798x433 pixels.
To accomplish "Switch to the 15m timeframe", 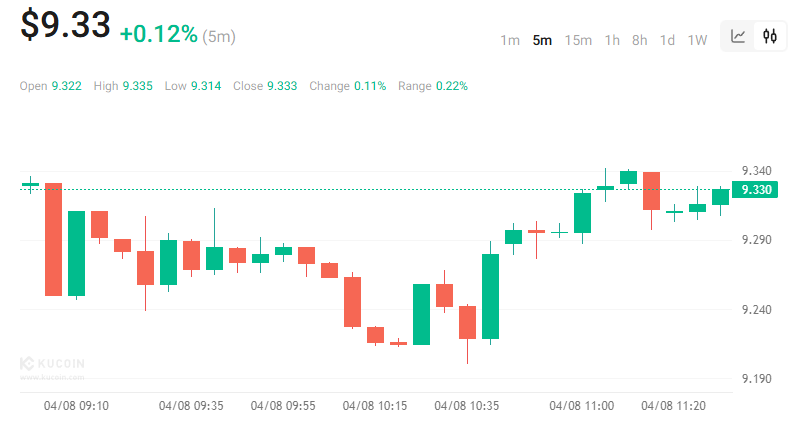I will 578,40.
